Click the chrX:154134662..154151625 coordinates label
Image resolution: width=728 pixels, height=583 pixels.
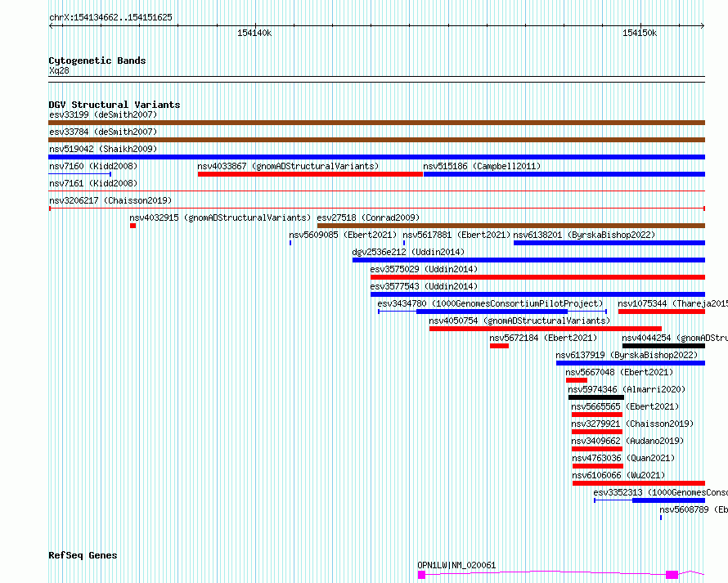(x=110, y=17)
